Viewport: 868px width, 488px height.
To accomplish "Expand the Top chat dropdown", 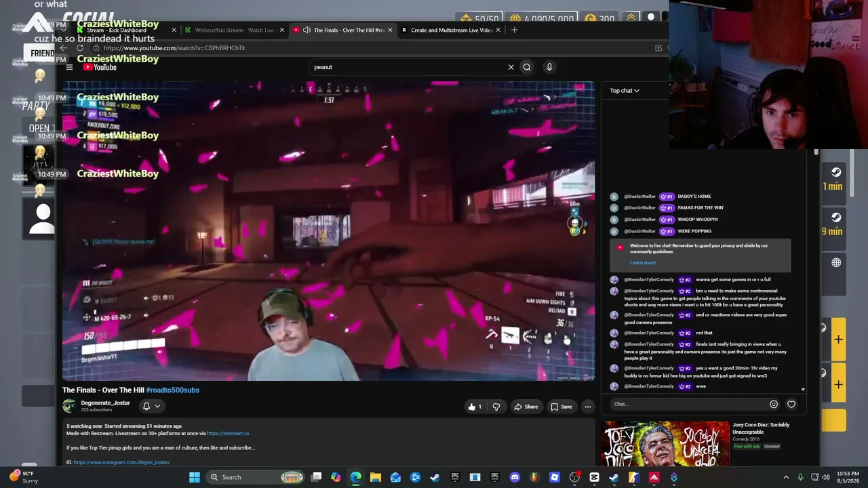I will (625, 91).
